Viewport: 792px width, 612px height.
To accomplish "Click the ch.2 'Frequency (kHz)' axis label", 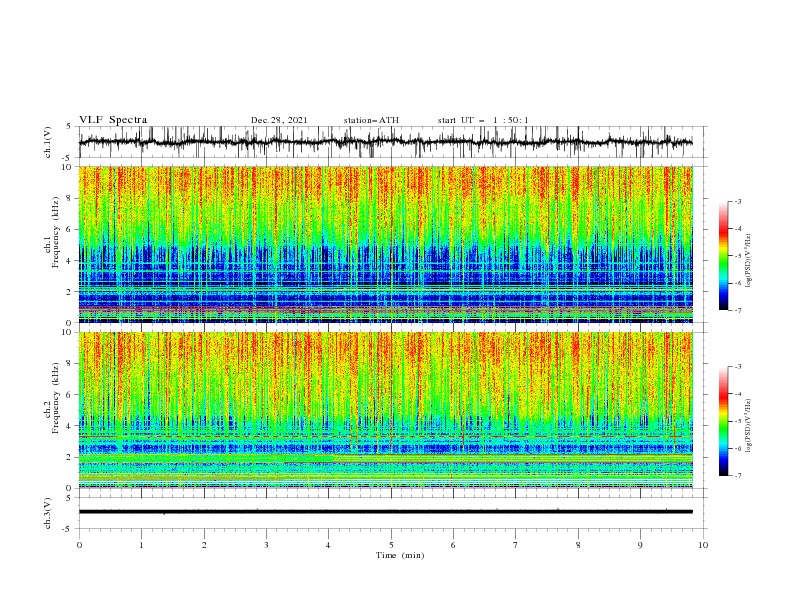I will [x=55, y=397].
